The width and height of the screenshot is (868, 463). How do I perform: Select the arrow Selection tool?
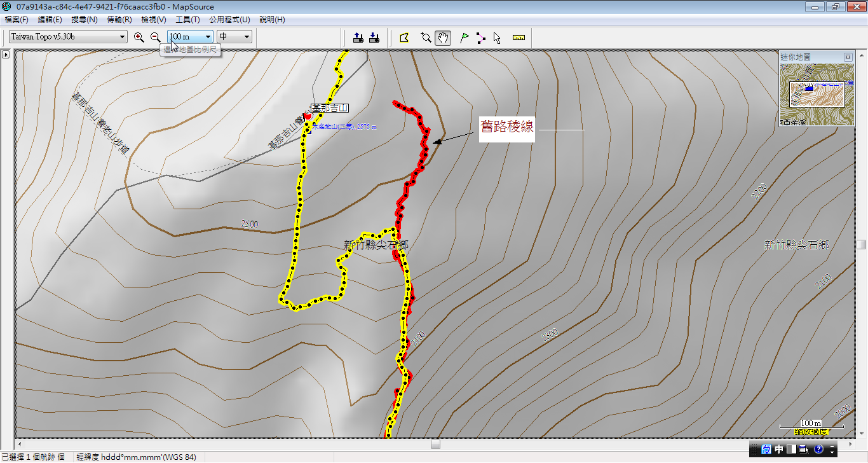coord(497,38)
